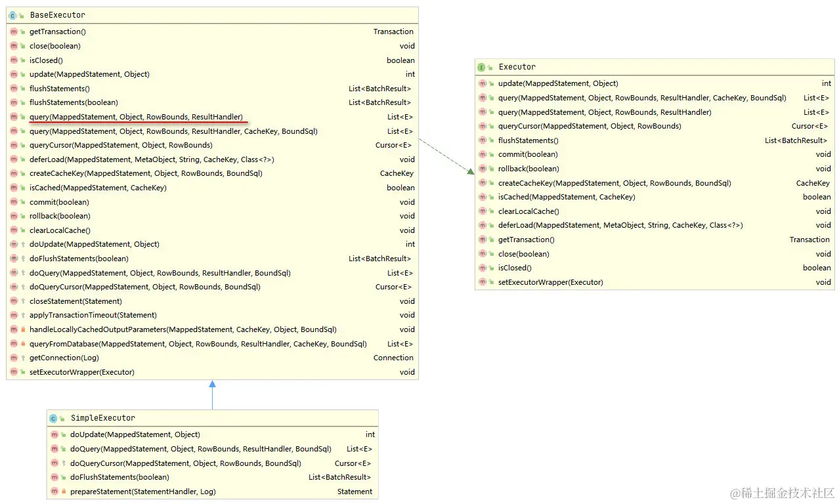The width and height of the screenshot is (839, 504).
Task: Click Transaction return type in BaseExecutor
Action: point(393,31)
